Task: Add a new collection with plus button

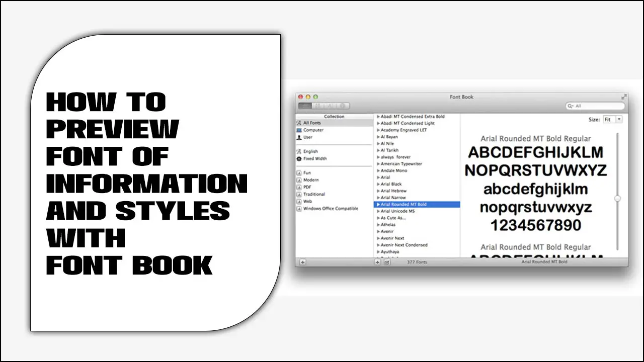Action: coord(302,262)
